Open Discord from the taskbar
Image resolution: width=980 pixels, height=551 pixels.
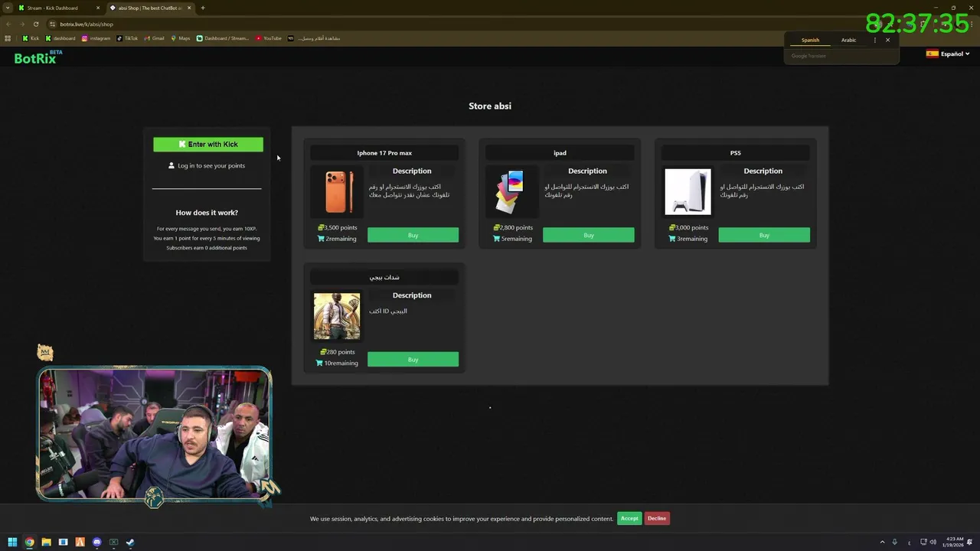pos(96,542)
